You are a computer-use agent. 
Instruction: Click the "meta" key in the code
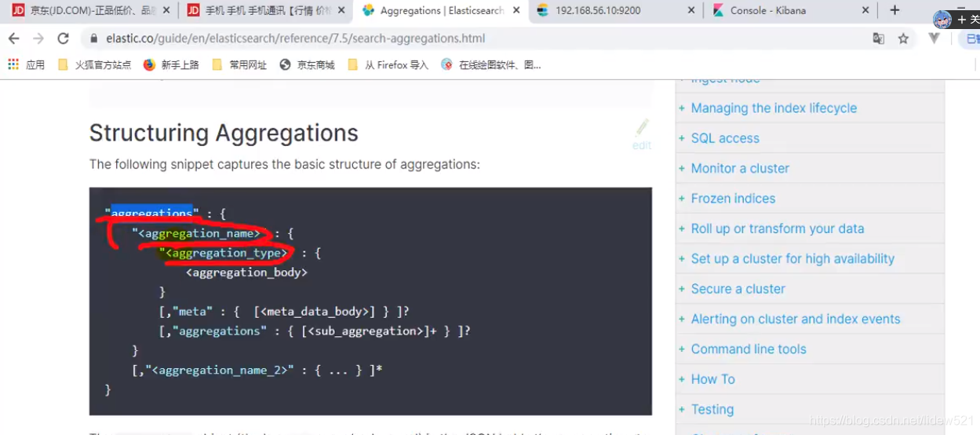pyautogui.click(x=193, y=312)
